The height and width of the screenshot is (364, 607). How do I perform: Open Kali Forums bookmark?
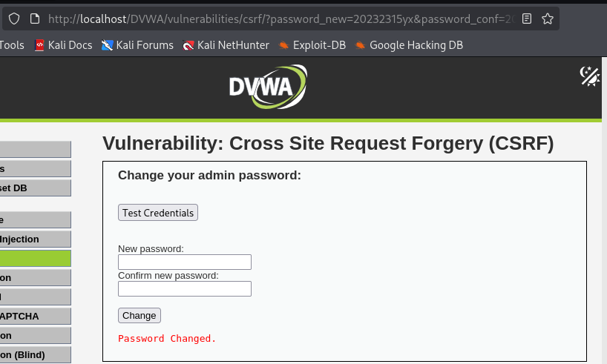[x=137, y=45]
